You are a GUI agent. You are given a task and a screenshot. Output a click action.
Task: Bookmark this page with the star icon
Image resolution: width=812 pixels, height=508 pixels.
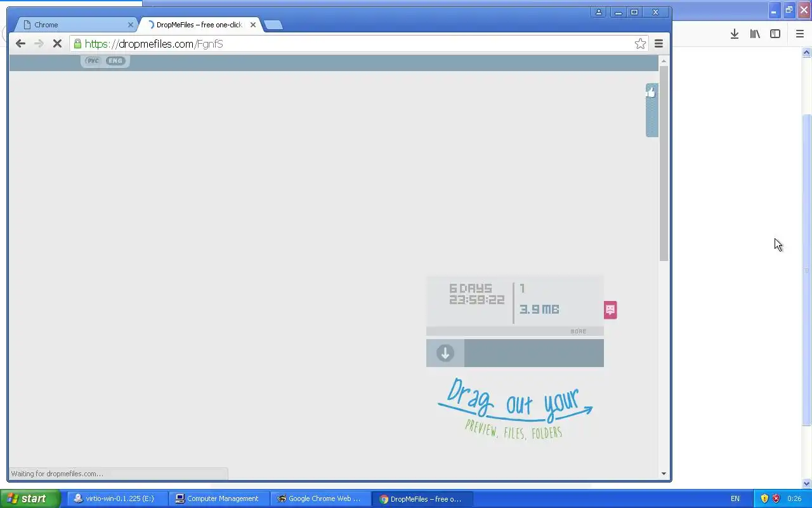(640, 44)
